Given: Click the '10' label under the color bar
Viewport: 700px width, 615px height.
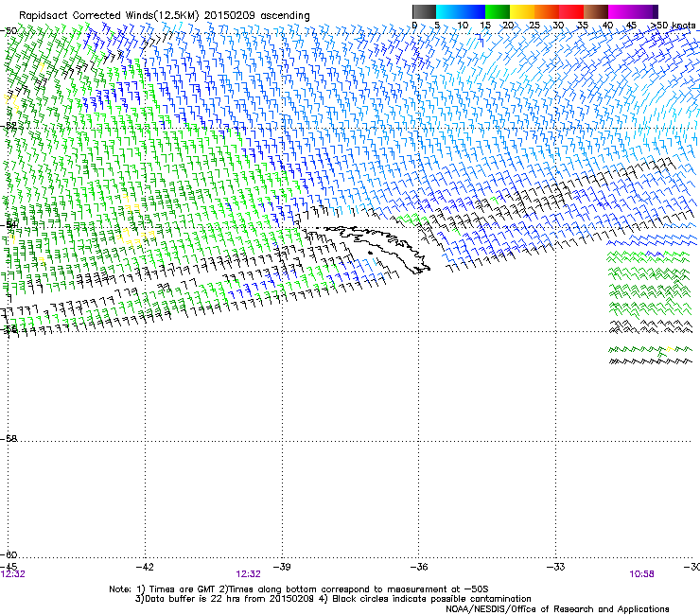Looking at the screenshot, I should [x=463, y=26].
